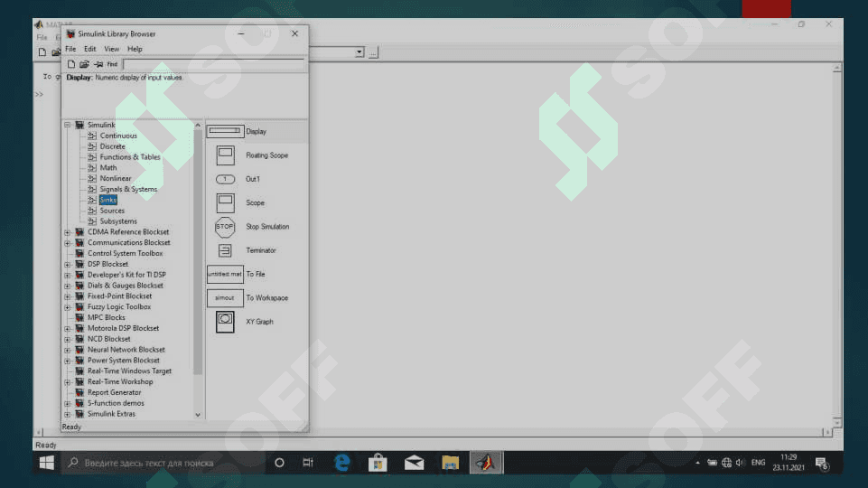Select Neural Network Blockset item
868x488 pixels.
click(x=126, y=350)
